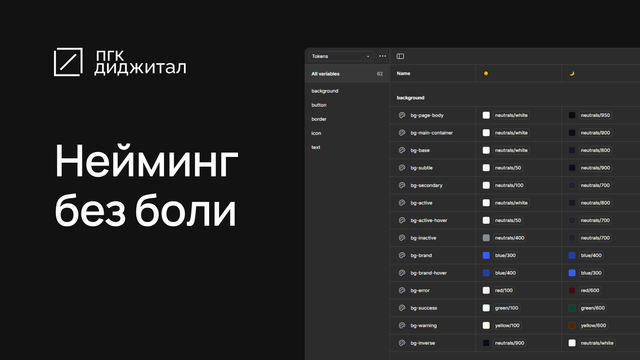
Task: Select the light mode sun column header
Action: [x=486, y=73]
